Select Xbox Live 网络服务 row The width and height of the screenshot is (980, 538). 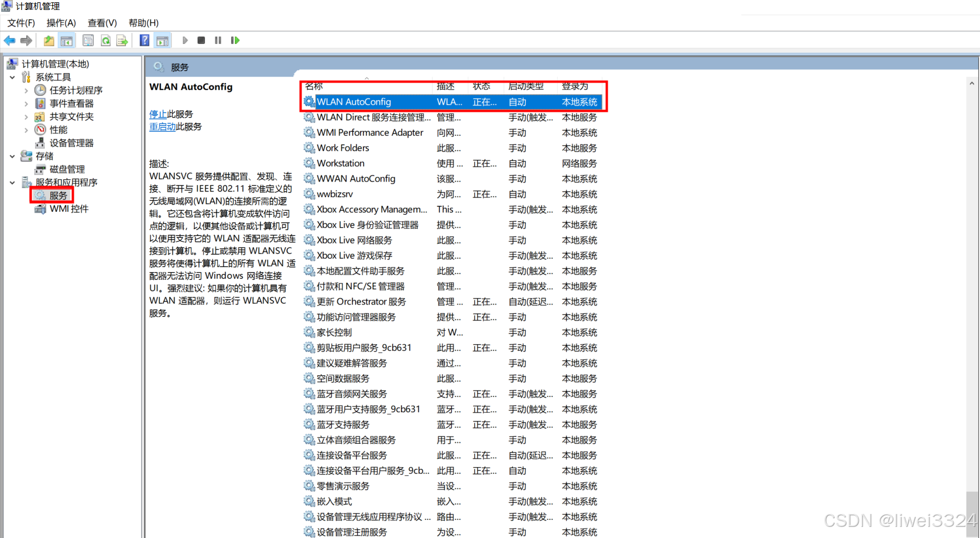pos(452,240)
